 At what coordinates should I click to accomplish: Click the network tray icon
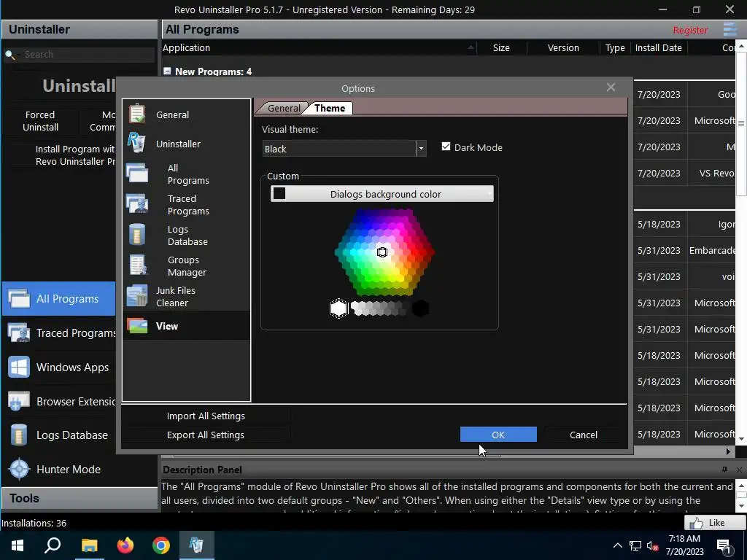(635, 545)
